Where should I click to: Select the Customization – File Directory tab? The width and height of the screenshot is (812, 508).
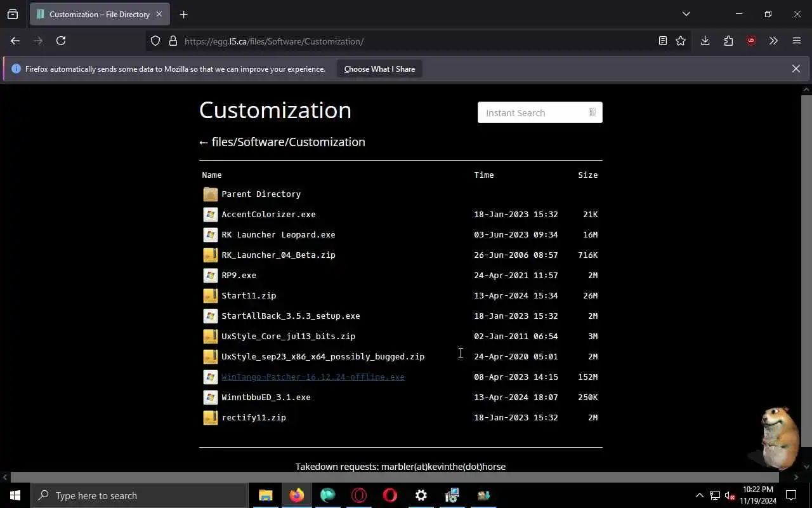(100, 14)
